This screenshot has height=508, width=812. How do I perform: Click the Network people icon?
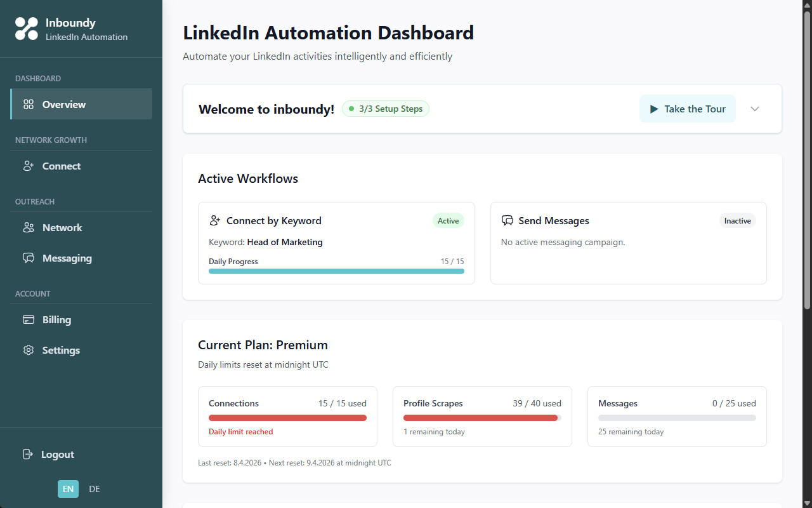pos(29,227)
